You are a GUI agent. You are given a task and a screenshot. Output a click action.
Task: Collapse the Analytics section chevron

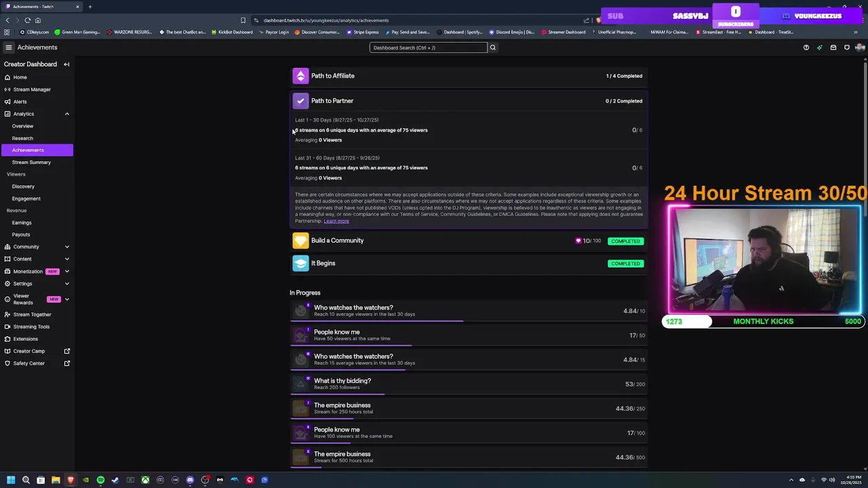(x=67, y=114)
